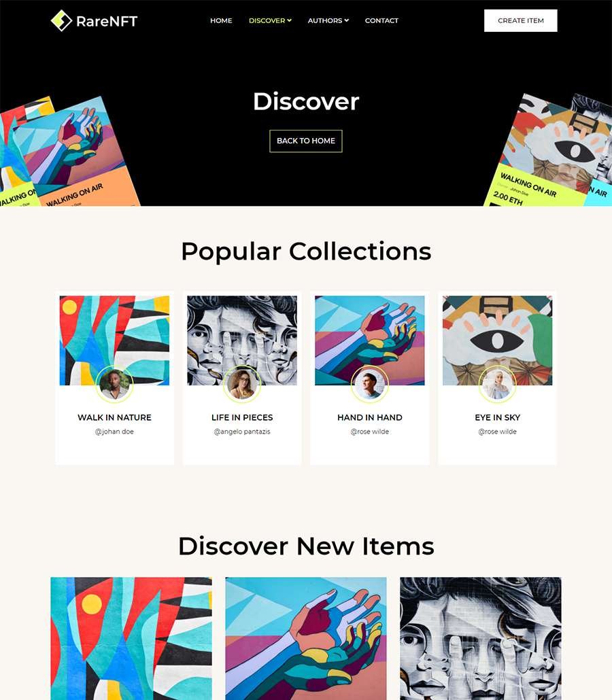The height and width of the screenshot is (700, 612).
Task: Click the Create Item button
Action: pos(520,20)
